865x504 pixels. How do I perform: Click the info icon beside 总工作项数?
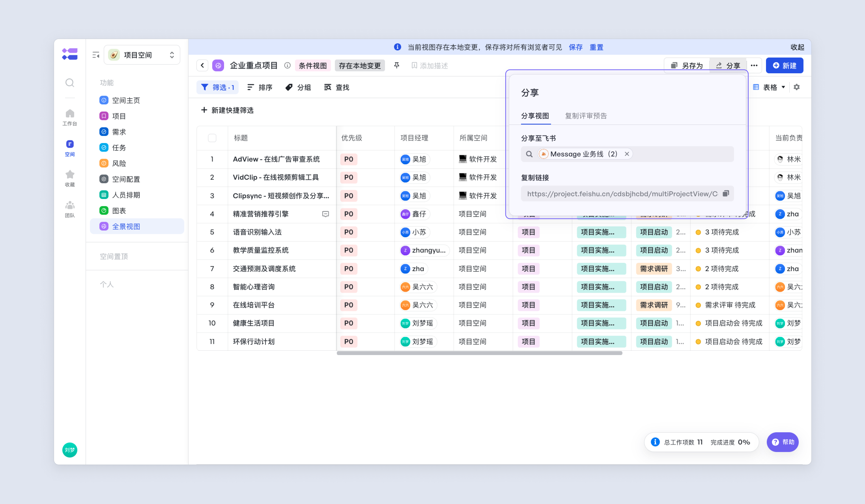[x=655, y=442]
